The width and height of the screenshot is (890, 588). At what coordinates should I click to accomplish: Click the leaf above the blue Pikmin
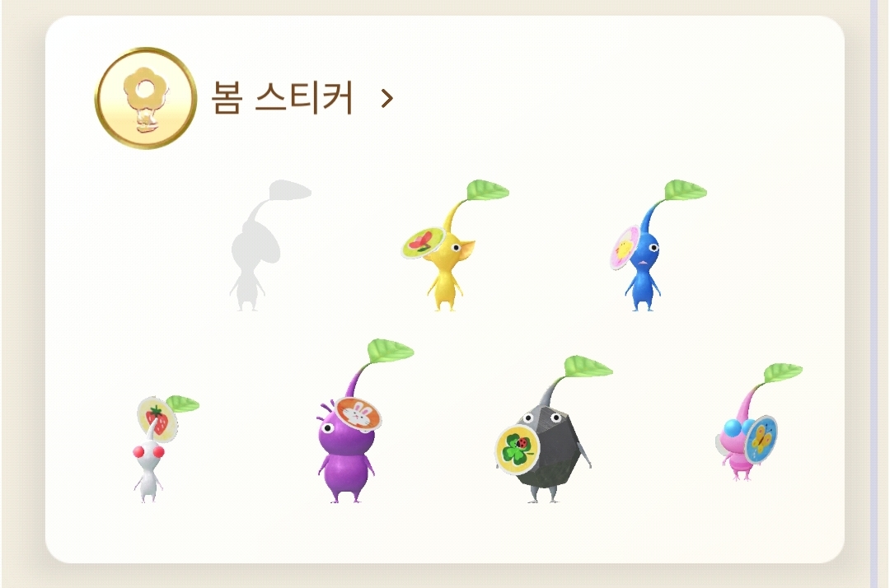point(684,190)
